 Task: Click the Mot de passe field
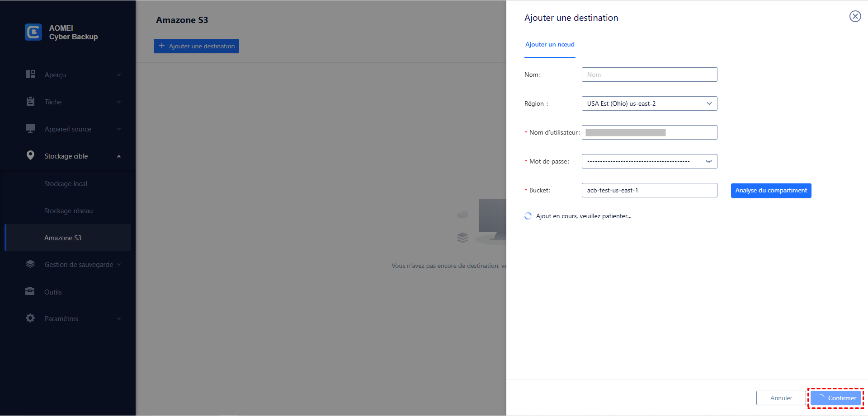(649, 161)
